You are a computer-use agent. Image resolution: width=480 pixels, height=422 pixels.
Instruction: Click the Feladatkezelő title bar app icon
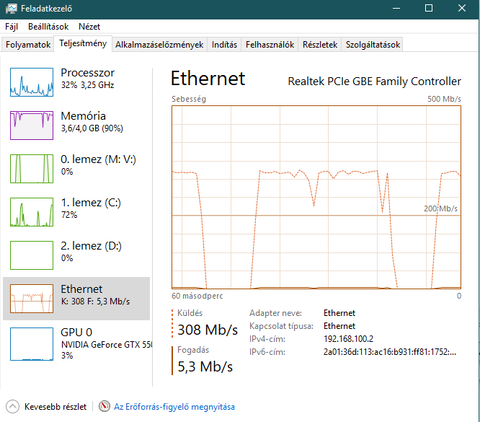click(11, 8)
